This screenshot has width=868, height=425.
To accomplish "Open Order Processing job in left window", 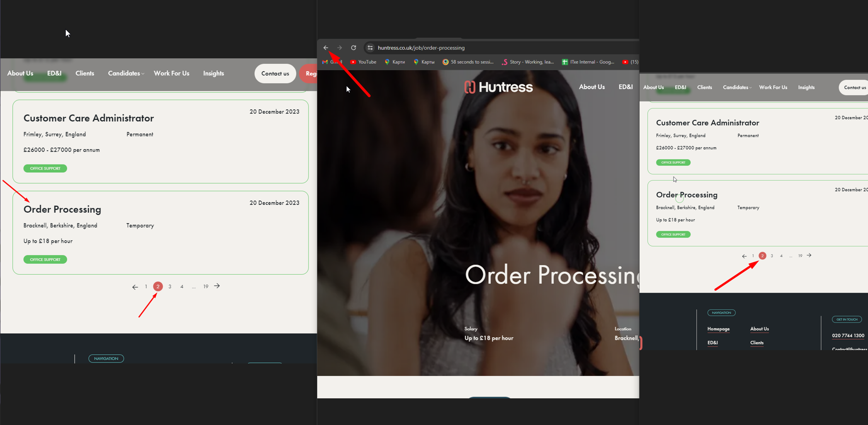I will pos(62,210).
